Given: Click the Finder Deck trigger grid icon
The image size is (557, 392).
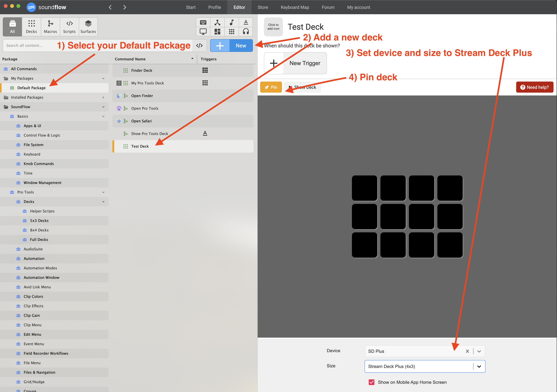Looking at the screenshot, I should pyautogui.click(x=205, y=70).
